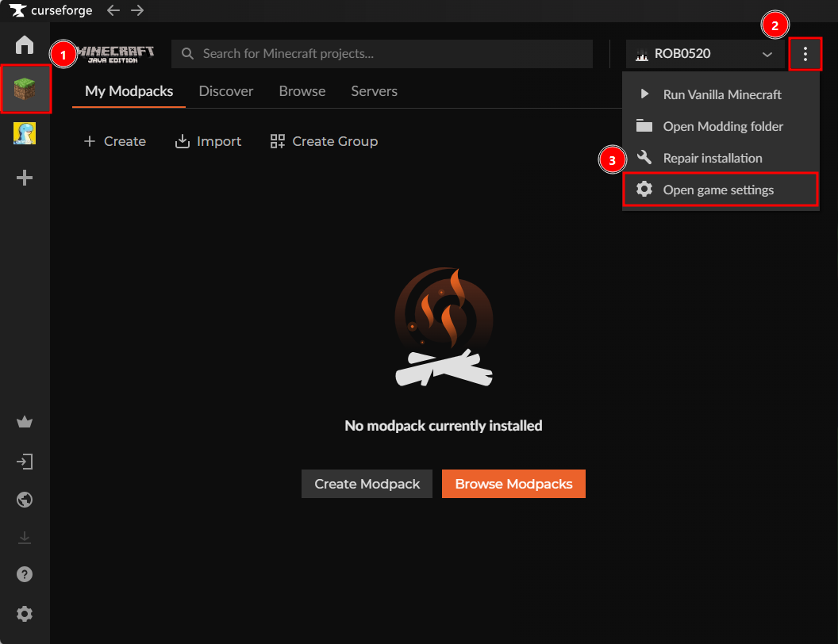The width and height of the screenshot is (838, 644).
Task: Click the Create button with plus sign
Action: point(115,141)
